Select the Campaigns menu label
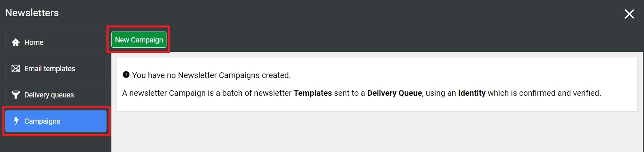Screen dimensions: 644x152 (x=42, y=121)
